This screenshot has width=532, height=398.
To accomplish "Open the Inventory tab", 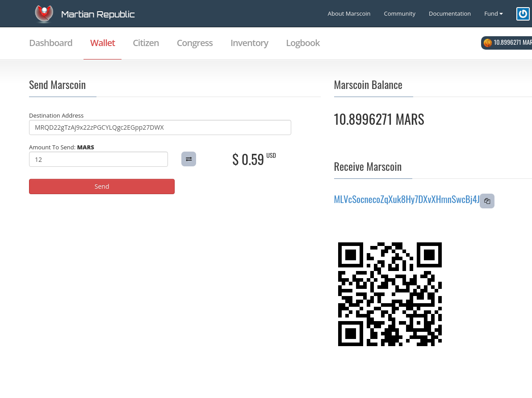I will point(249,43).
